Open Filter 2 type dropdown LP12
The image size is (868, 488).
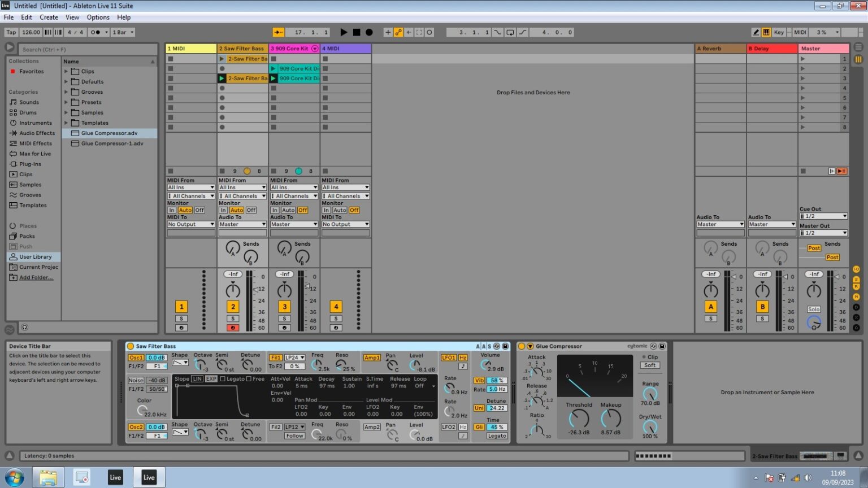pos(294,427)
